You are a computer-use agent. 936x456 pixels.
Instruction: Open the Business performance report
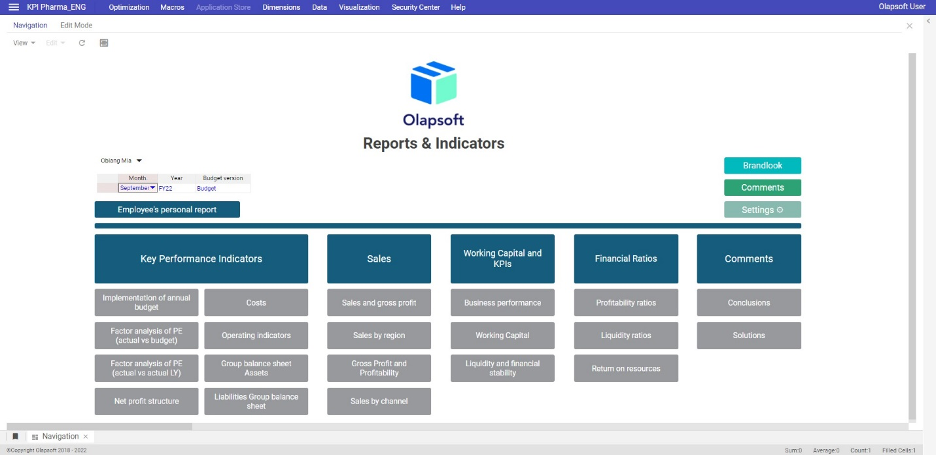point(503,303)
